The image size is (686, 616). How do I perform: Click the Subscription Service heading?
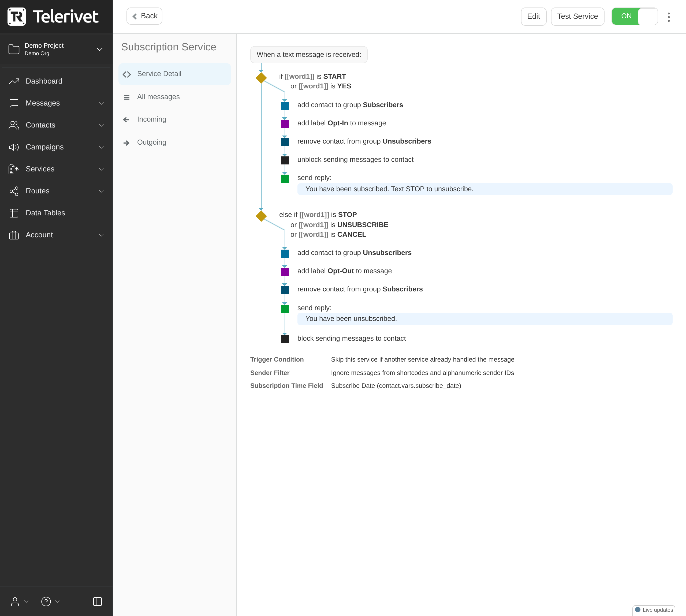[169, 47]
